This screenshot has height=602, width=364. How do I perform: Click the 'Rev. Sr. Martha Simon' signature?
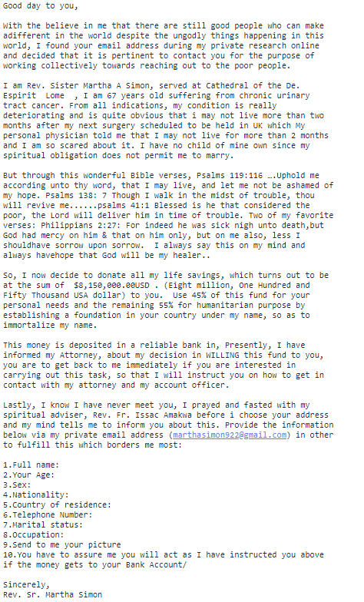coord(52,594)
